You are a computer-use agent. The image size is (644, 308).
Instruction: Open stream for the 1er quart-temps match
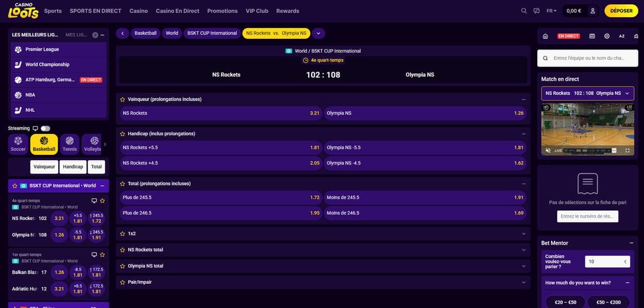pos(94,254)
